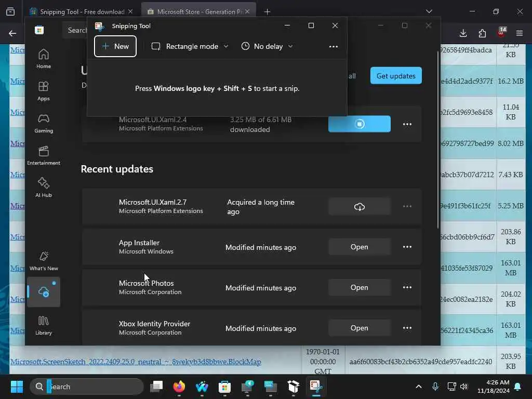Open Entertainment section in Store sidebar
The height and width of the screenshot is (399, 532).
[44, 156]
